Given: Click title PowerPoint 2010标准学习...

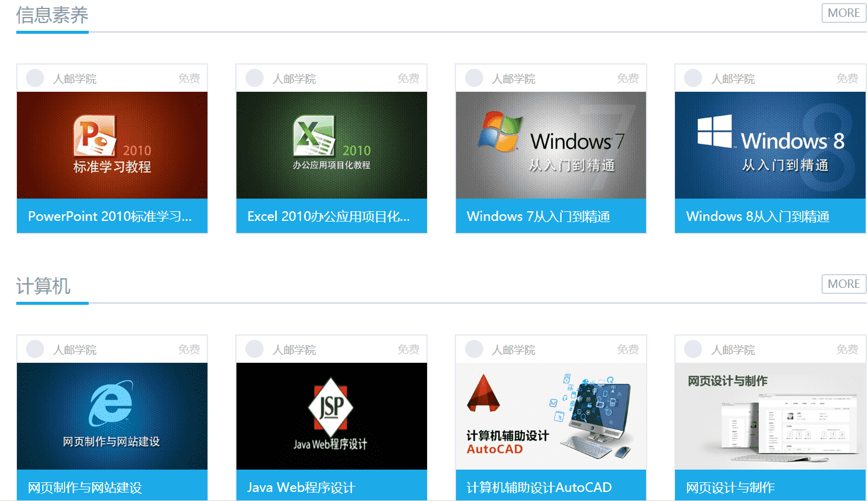Looking at the screenshot, I should click(110, 216).
